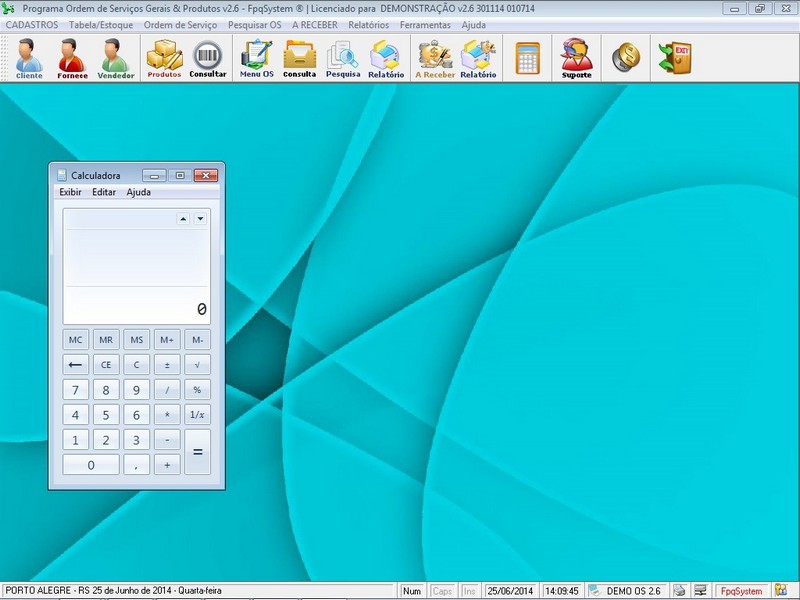Click the CE clear entry button
Screen dimensions: 800x600
click(x=106, y=365)
